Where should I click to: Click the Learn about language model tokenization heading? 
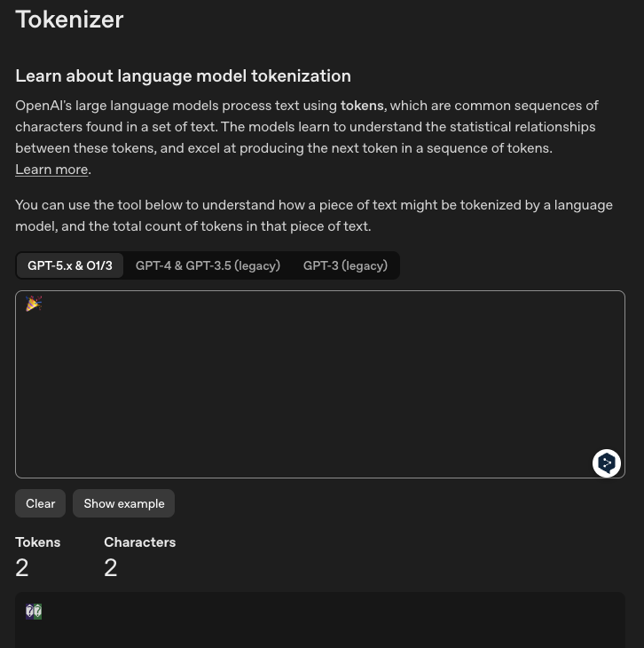(183, 75)
